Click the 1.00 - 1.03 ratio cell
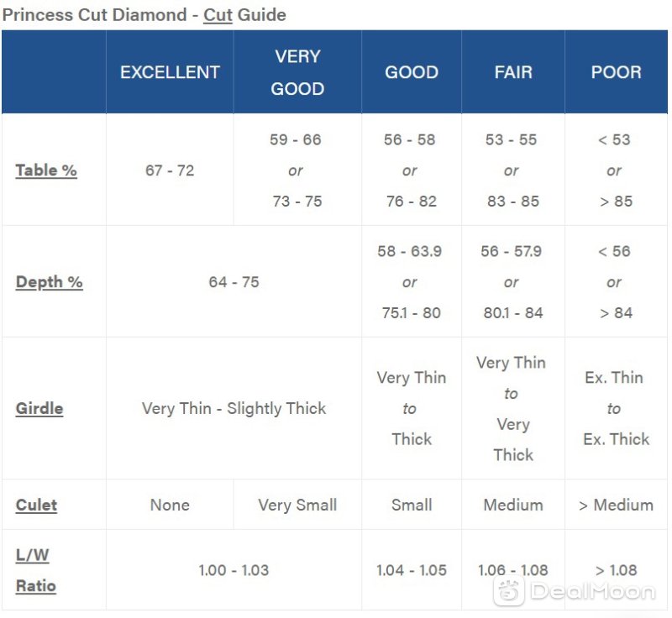 pyautogui.click(x=234, y=570)
